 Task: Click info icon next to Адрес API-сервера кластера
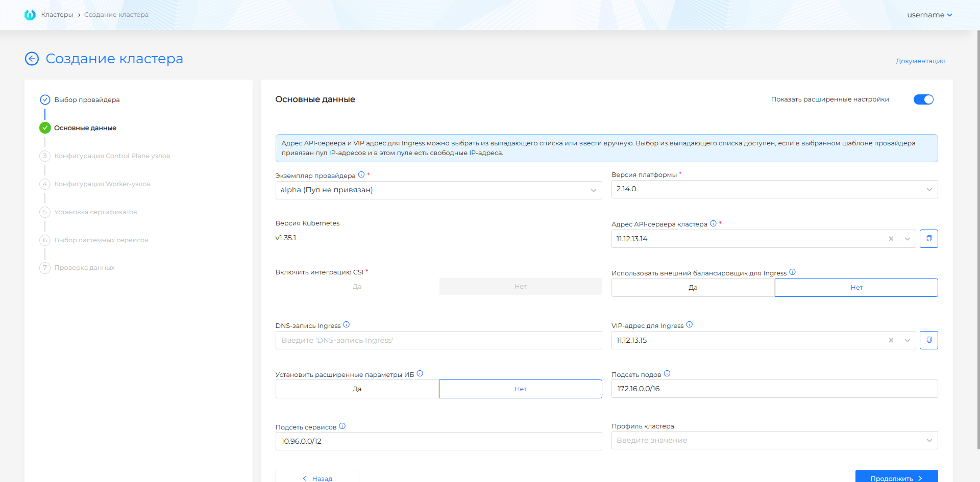coord(713,223)
